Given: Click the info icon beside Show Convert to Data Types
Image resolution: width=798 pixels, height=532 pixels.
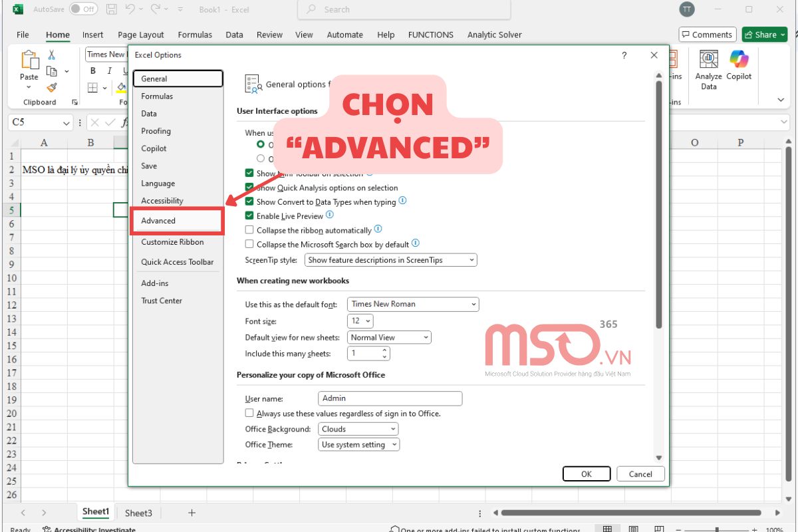Looking at the screenshot, I should tap(402, 201).
